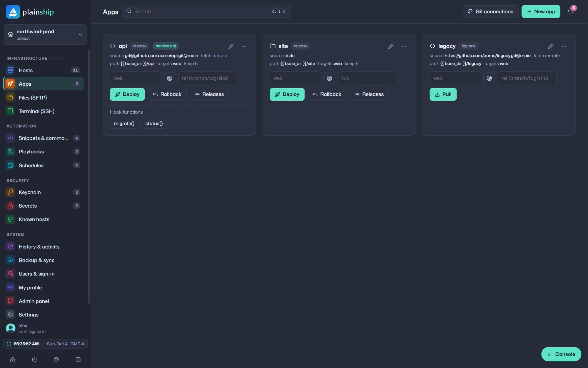Deploy the api app
Image resolution: width=588 pixels, height=368 pixels.
pos(127,95)
